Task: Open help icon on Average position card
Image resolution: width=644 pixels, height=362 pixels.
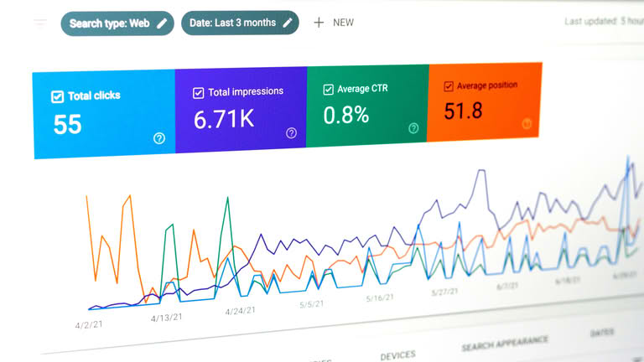Action: tap(527, 123)
